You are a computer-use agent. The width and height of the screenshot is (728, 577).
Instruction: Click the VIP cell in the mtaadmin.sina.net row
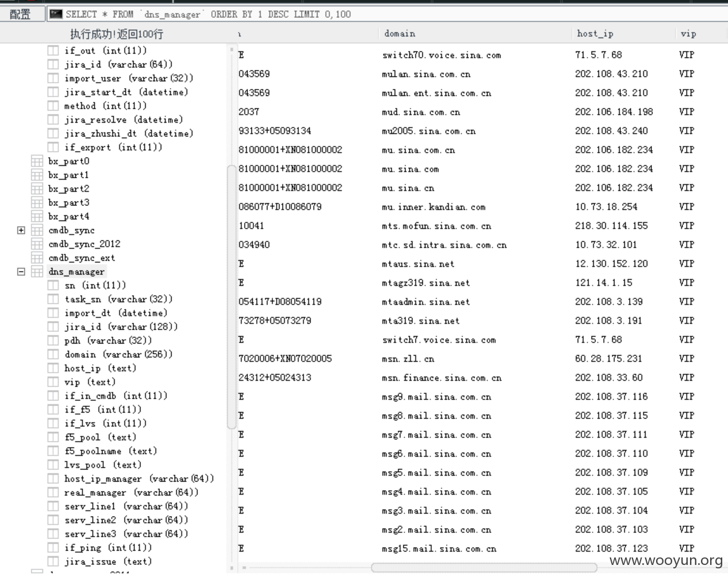pos(687,301)
